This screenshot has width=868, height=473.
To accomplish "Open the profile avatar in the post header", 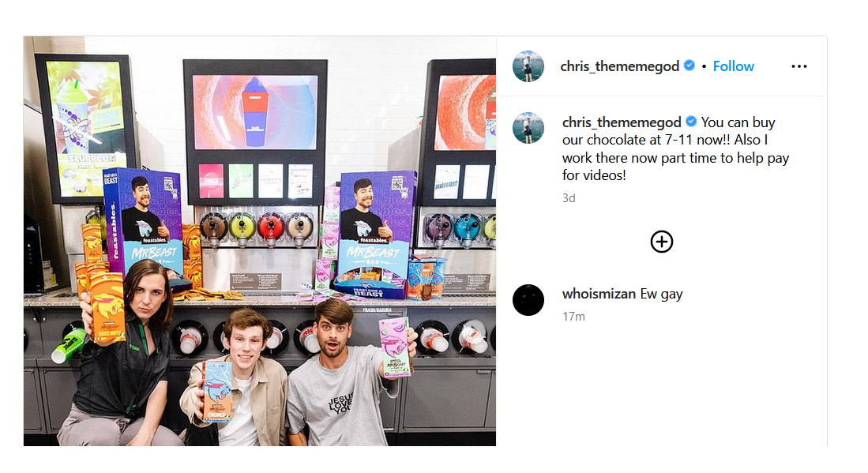I will (528, 66).
